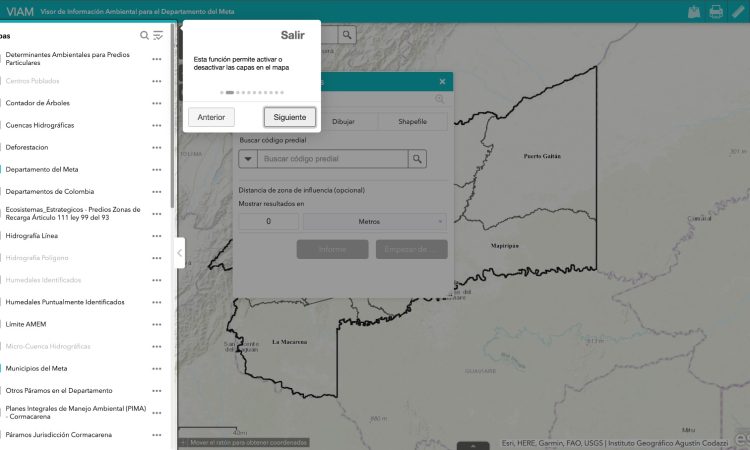
Task: Exit the tour with Salir
Action: pyautogui.click(x=292, y=35)
